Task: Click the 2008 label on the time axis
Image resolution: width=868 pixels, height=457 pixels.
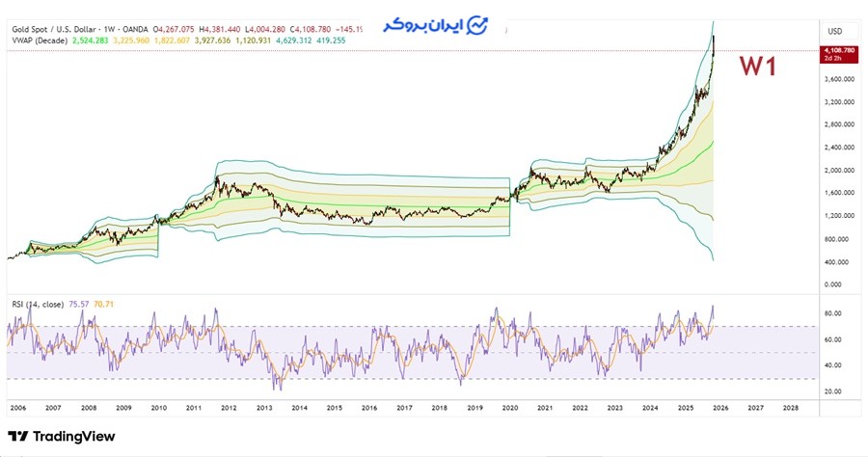Action: pyautogui.click(x=88, y=408)
